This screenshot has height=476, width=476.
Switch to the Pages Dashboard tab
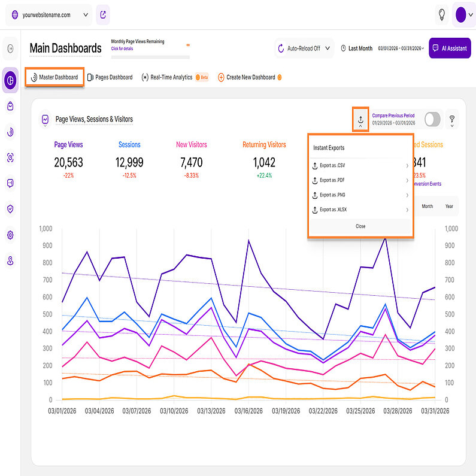[110, 77]
